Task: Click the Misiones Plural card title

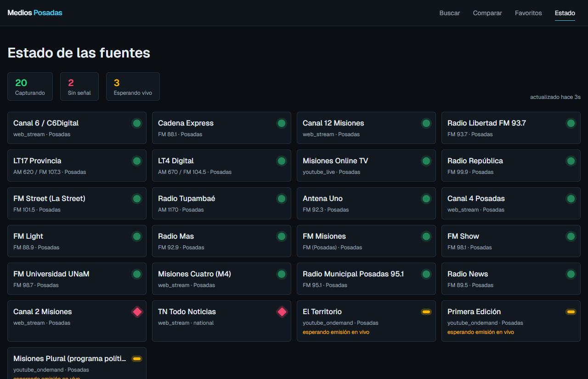Action: click(x=70, y=359)
